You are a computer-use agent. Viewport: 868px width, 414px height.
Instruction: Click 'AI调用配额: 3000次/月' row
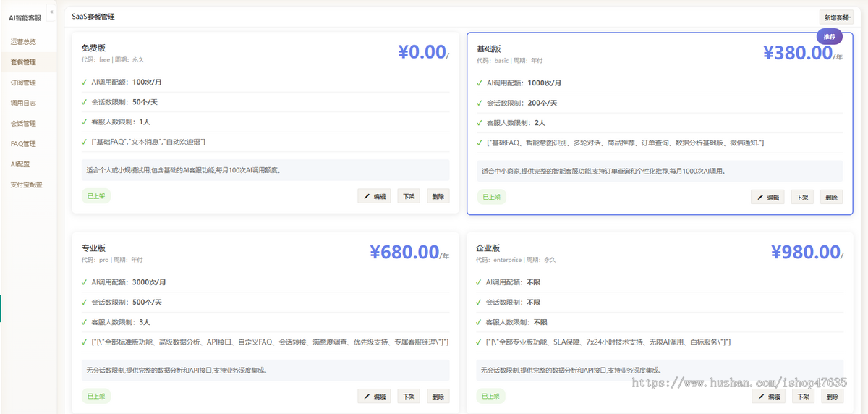[265, 282]
